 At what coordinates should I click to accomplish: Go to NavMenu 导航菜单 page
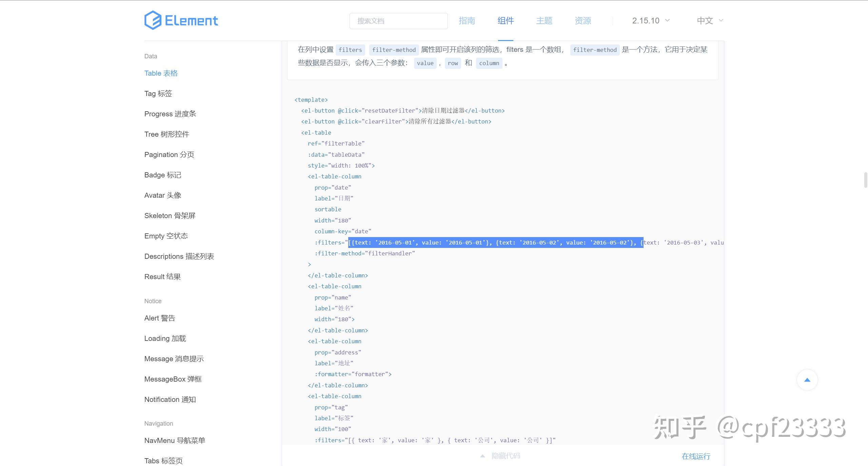point(174,441)
